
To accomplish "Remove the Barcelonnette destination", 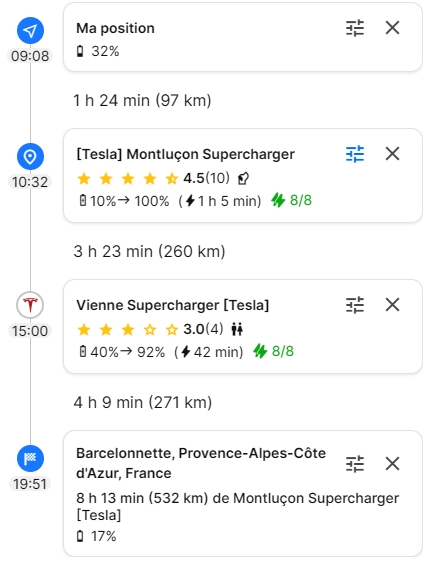I will tap(392, 464).
